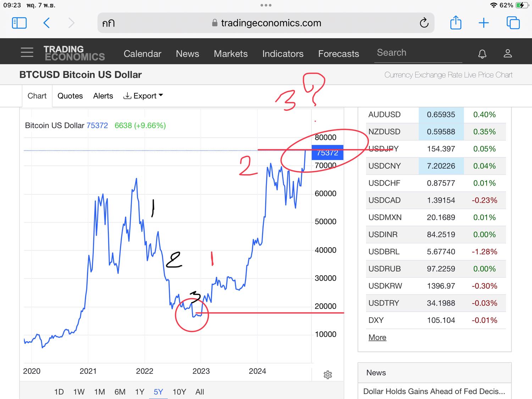The width and height of the screenshot is (532, 399).
Task: Open the USDINR currency pair
Action: click(x=383, y=234)
